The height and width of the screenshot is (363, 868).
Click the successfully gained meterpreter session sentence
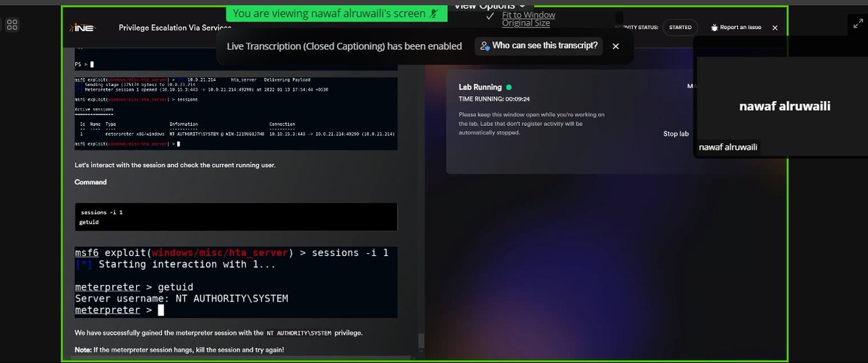[x=218, y=333]
